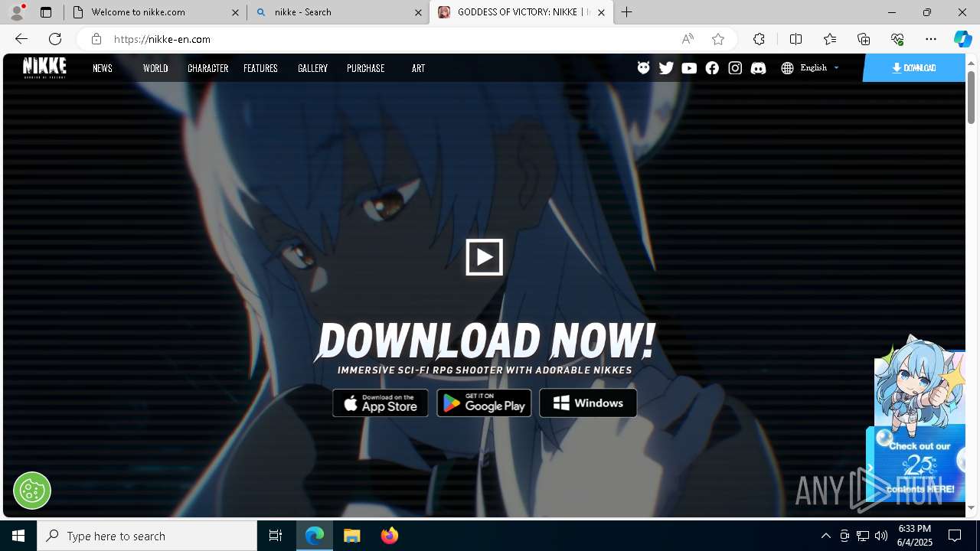Open ART menu item
The width and height of the screenshot is (980, 551).
point(418,68)
